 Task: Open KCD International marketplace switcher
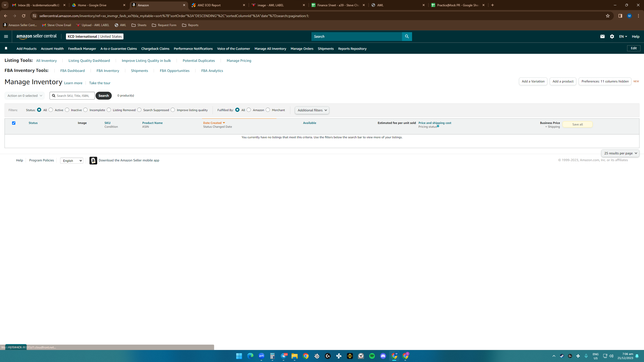(x=95, y=36)
